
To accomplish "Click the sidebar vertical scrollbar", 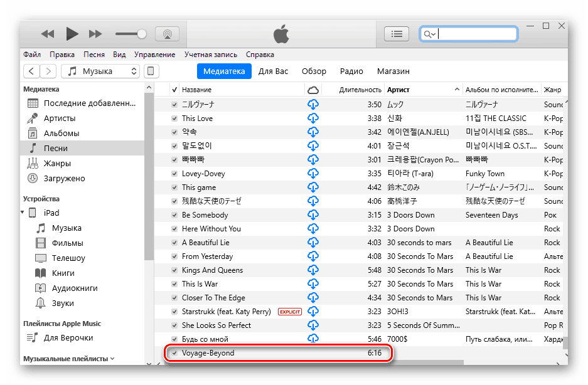I will click(149, 176).
